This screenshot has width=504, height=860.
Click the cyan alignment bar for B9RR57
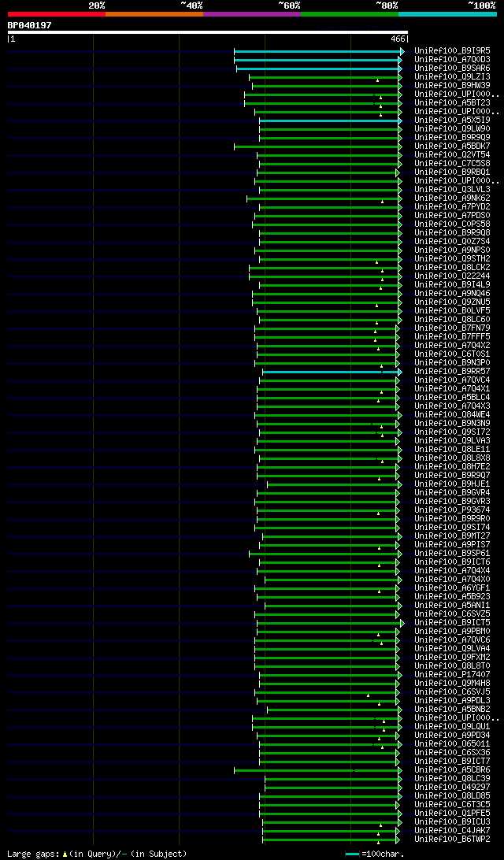[331, 372]
